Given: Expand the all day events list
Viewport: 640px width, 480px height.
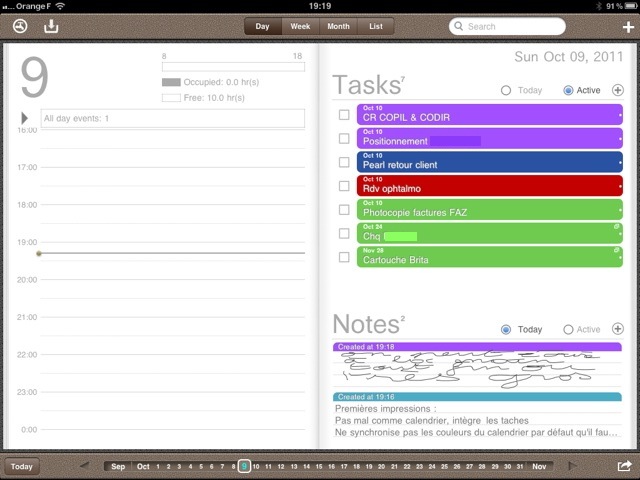Looking at the screenshot, I should [25, 119].
